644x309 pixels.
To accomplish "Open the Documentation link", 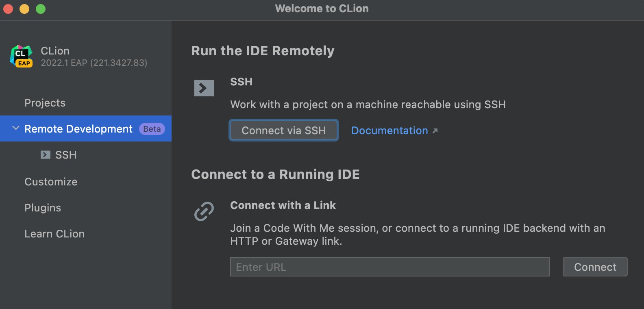I will pos(389,131).
